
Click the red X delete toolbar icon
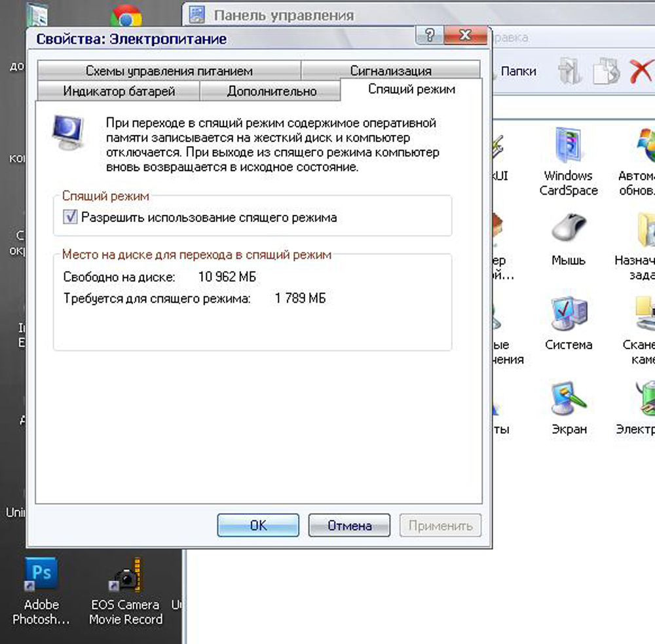[640, 71]
